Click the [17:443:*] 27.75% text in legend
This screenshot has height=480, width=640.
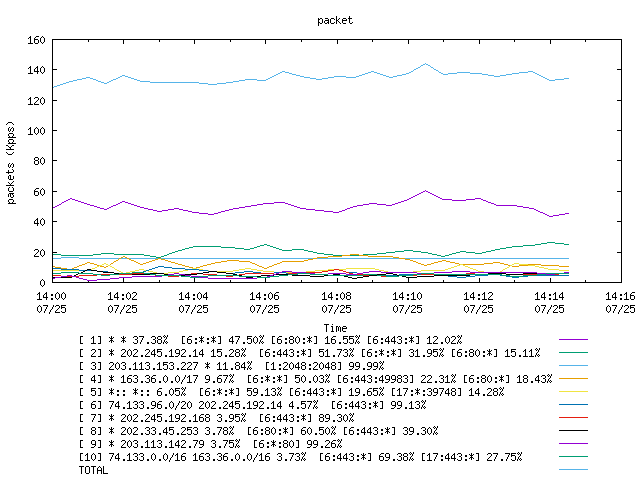(x=471, y=458)
